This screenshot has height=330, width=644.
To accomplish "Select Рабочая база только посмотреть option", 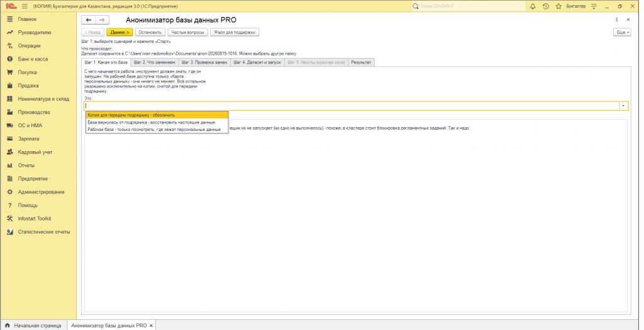I will pyautogui.click(x=157, y=129).
